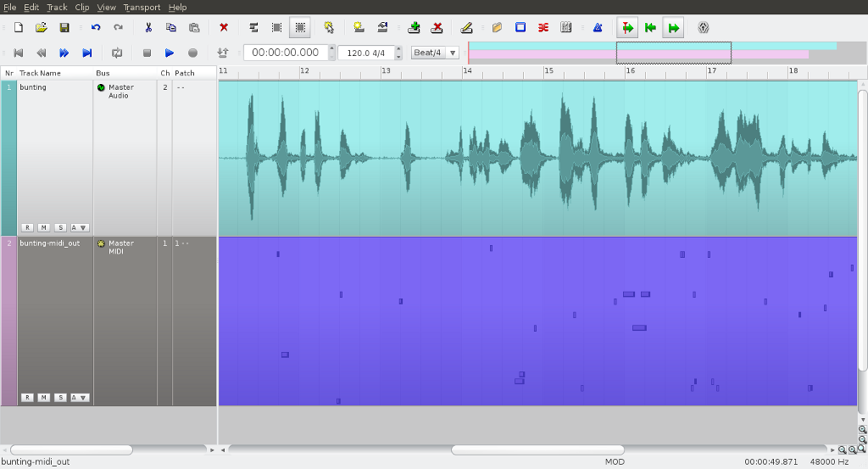868x469 pixels.
Task: Click the Track Name column header
Action: (x=41, y=73)
